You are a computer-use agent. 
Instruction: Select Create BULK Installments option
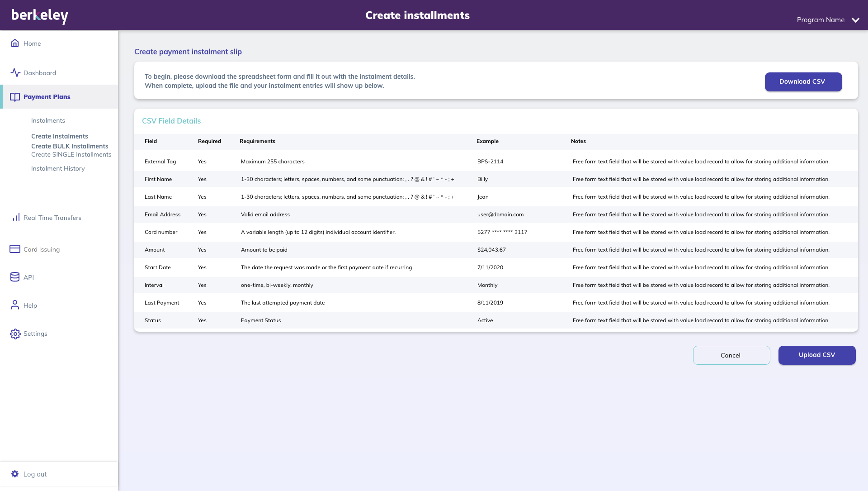[70, 146]
